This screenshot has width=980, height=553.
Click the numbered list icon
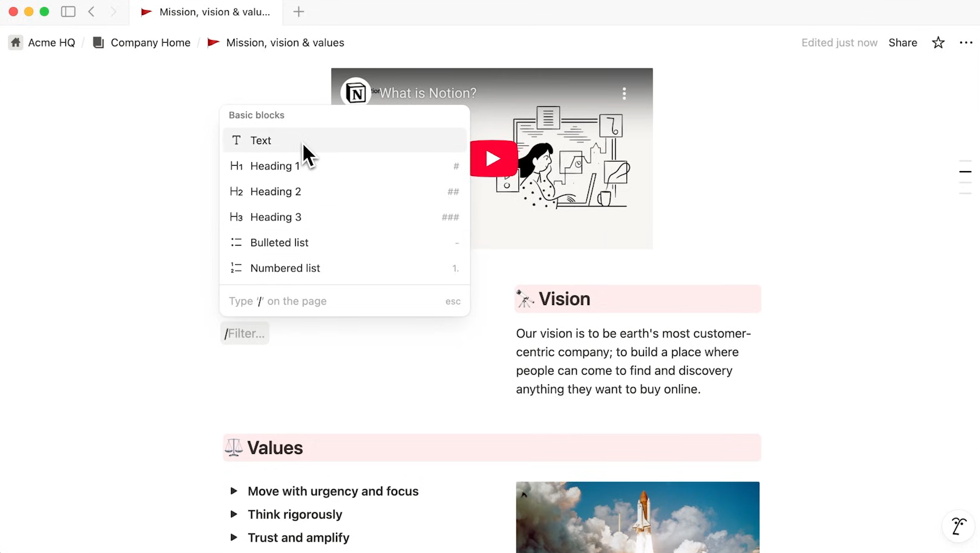236,268
